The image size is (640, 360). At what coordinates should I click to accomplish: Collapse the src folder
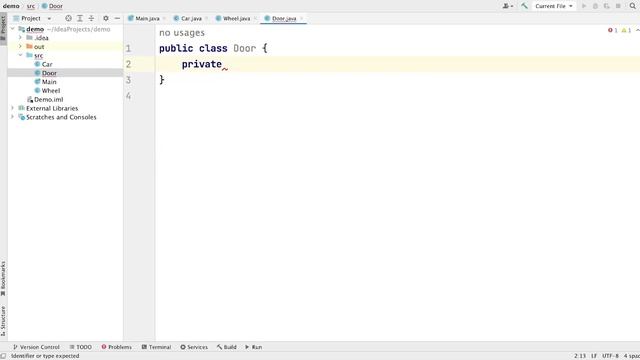[x=20, y=55]
